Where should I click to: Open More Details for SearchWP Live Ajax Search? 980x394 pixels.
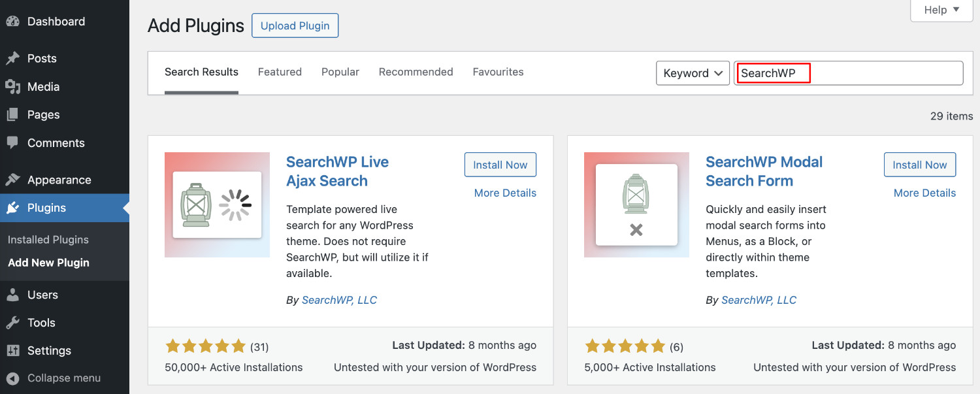coord(504,193)
